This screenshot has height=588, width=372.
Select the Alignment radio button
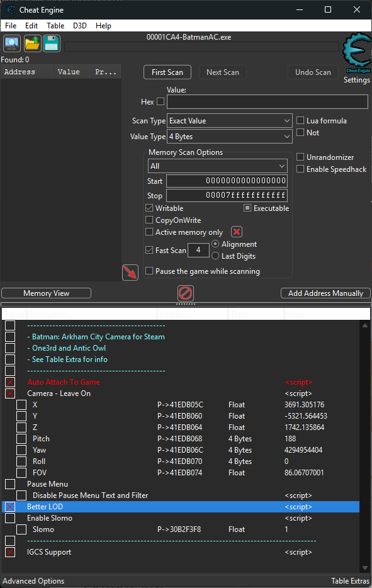215,244
